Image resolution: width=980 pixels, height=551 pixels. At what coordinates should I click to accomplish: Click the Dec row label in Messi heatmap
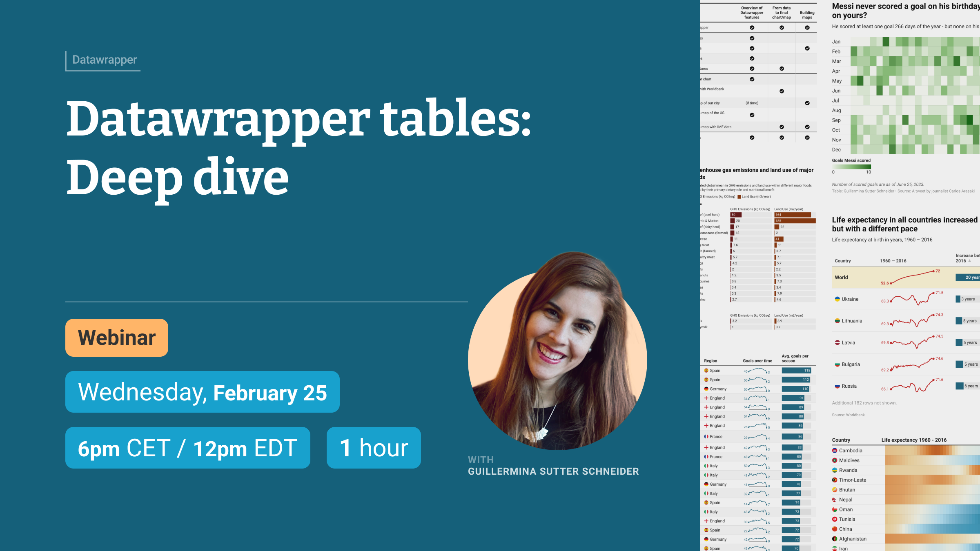[x=836, y=149]
